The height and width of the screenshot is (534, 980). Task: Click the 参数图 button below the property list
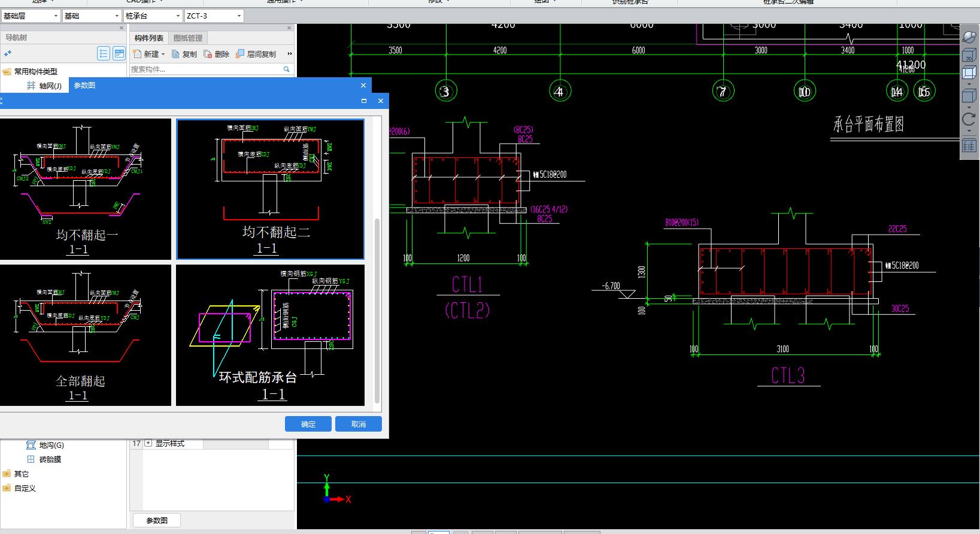click(157, 520)
